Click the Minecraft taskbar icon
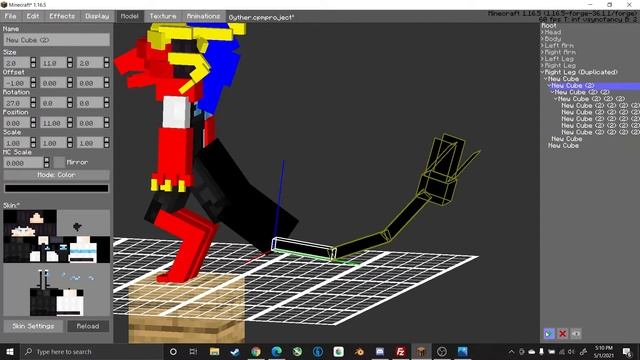Image resolution: width=640 pixels, height=360 pixels. point(421,351)
